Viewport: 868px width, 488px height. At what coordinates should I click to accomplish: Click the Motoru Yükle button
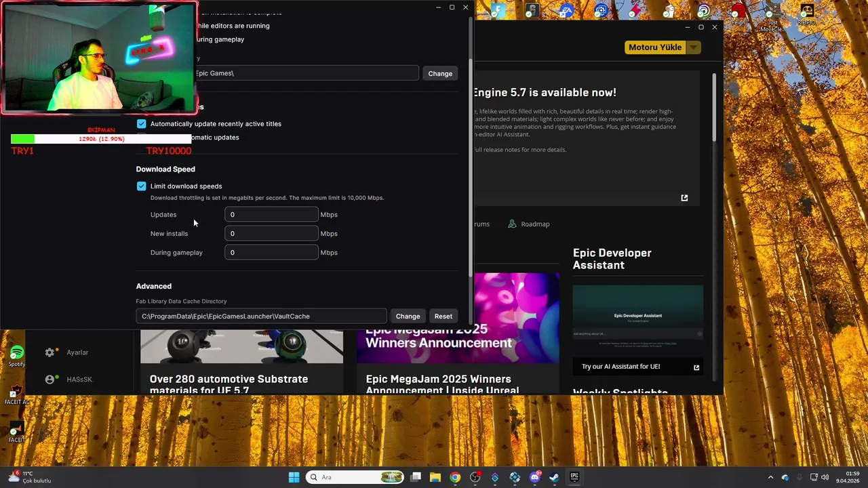[x=655, y=47]
